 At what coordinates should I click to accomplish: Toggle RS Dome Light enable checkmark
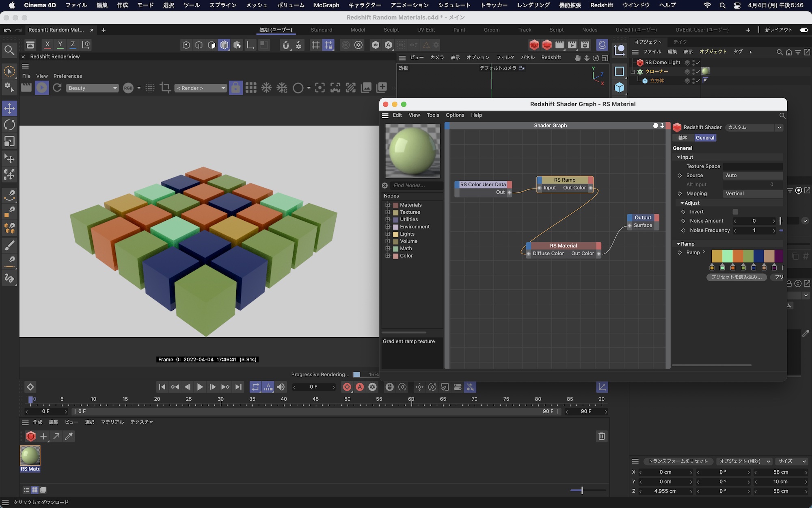698,63
